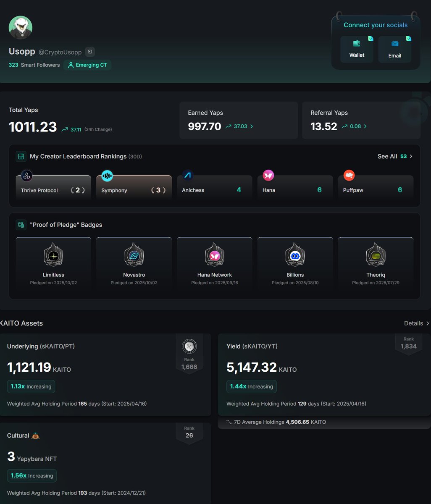431x504 pixels.
Task: Select 'Weighted Avg Holding Period 129 days' text
Action: pyautogui.click(x=273, y=404)
